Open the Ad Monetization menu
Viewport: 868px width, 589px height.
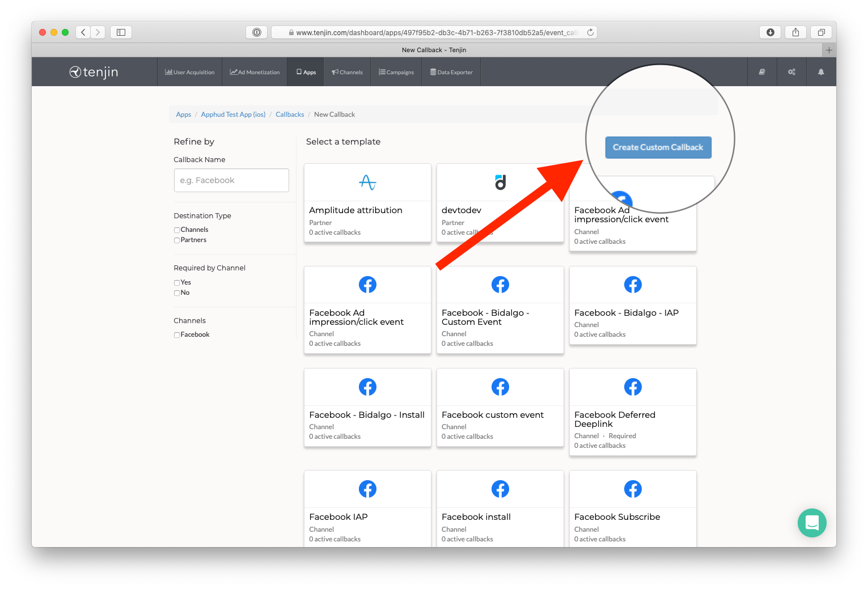click(x=255, y=72)
